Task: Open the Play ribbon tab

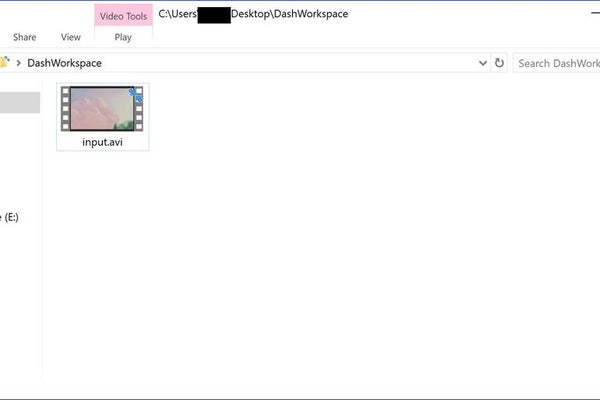Action: (x=123, y=37)
